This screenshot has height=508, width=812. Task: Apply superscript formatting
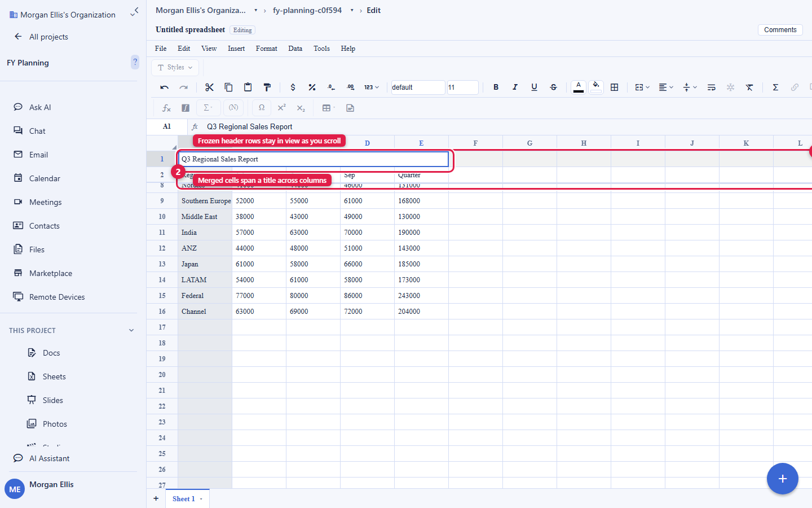[x=281, y=108]
